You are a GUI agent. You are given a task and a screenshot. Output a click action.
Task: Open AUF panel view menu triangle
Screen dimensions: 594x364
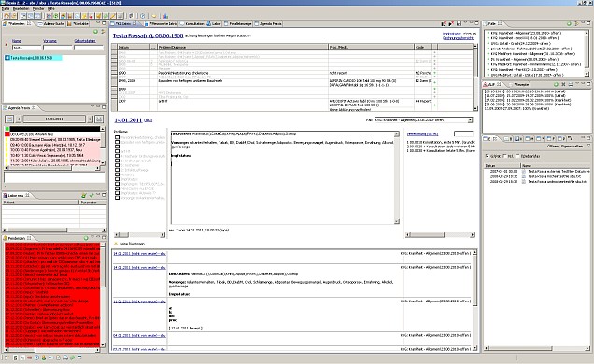[577, 84]
